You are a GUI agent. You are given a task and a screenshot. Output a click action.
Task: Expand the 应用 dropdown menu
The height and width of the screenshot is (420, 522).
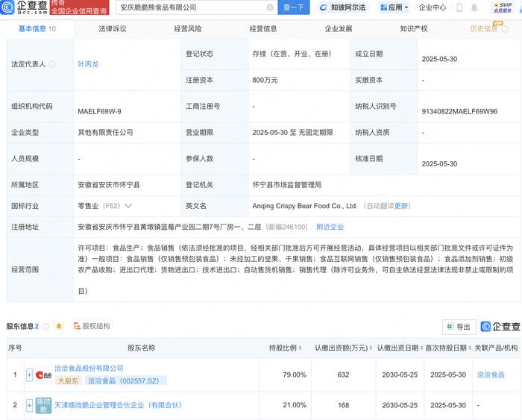point(394,7)
